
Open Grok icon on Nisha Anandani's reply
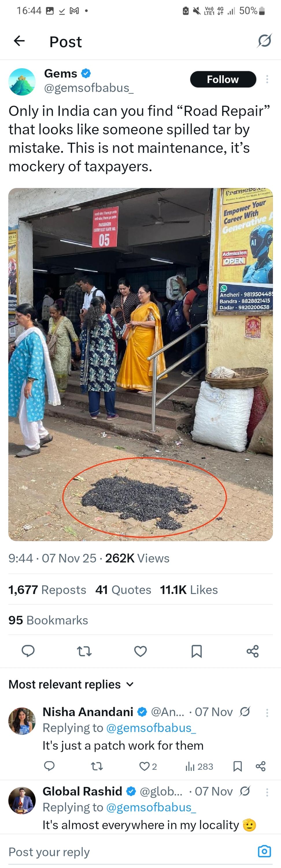point(245,711)
